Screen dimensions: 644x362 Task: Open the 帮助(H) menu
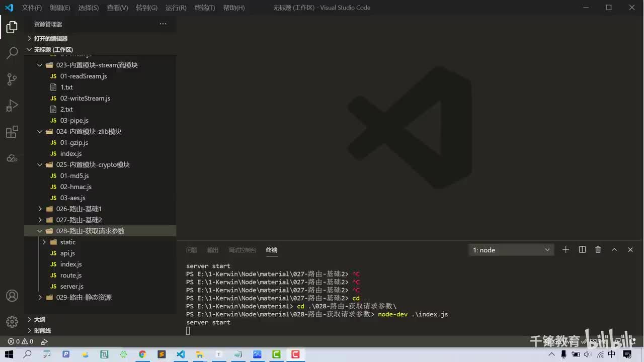coord(233,8)
